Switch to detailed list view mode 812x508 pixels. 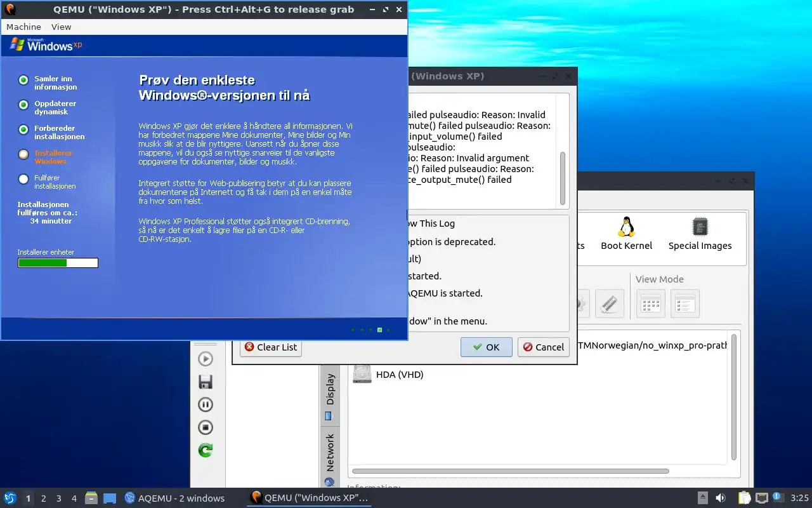pos(684,304)
